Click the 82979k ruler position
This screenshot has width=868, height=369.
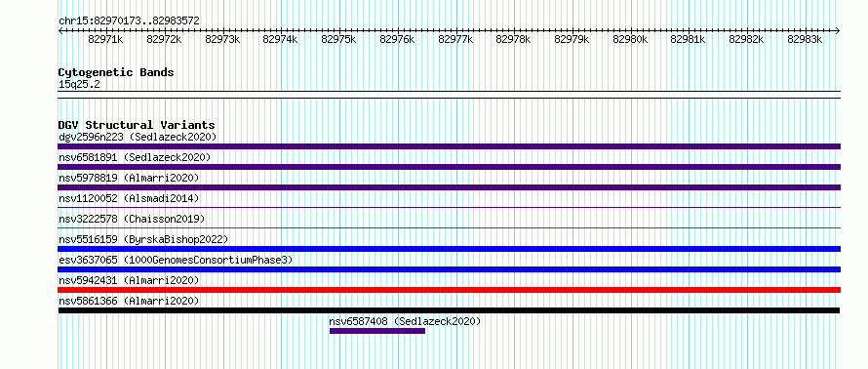(x=572, y=39)
